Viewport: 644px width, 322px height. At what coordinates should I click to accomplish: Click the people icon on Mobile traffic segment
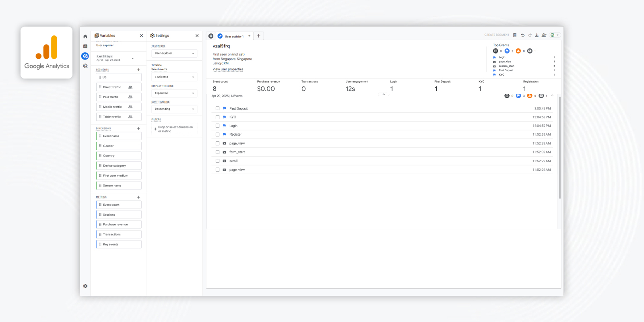pos(130,107)
